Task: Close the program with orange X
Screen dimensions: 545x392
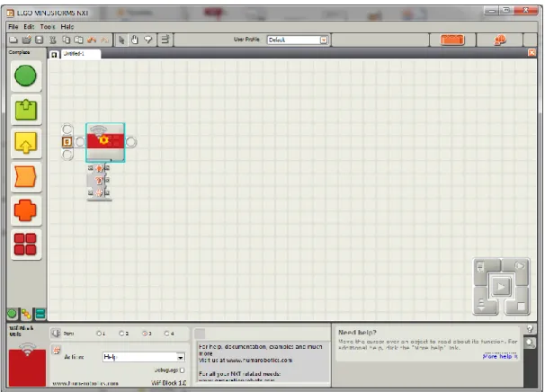Action: (x=532, y=52)
